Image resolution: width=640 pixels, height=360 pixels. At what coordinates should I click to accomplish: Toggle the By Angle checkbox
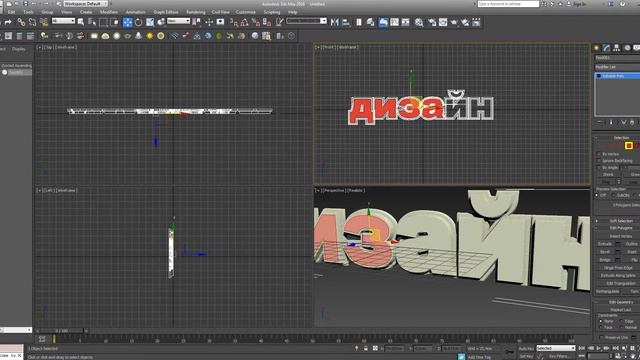tap(599, 167)
